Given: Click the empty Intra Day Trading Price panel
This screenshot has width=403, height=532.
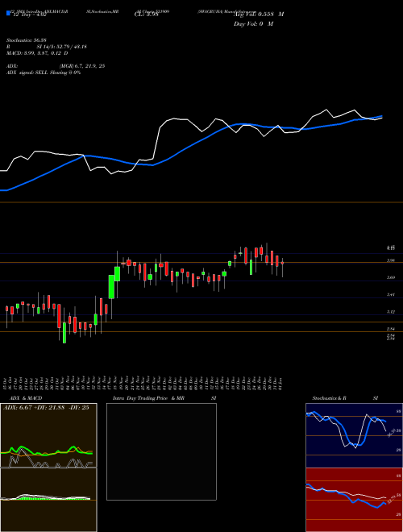Looking at the screenshot, I should click(161, 451).
